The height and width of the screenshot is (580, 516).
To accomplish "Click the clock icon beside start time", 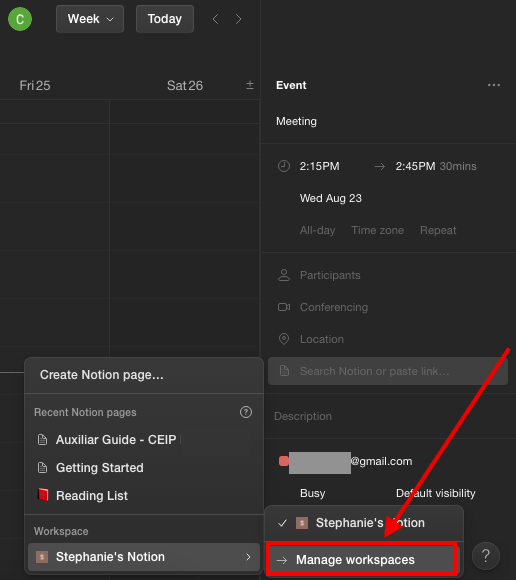I will pos(284,166).
